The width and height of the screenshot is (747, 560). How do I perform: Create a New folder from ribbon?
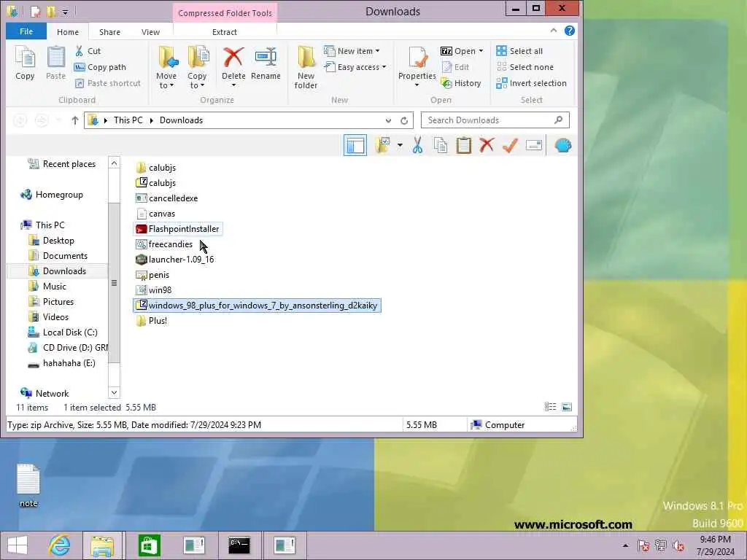(306, 67)
